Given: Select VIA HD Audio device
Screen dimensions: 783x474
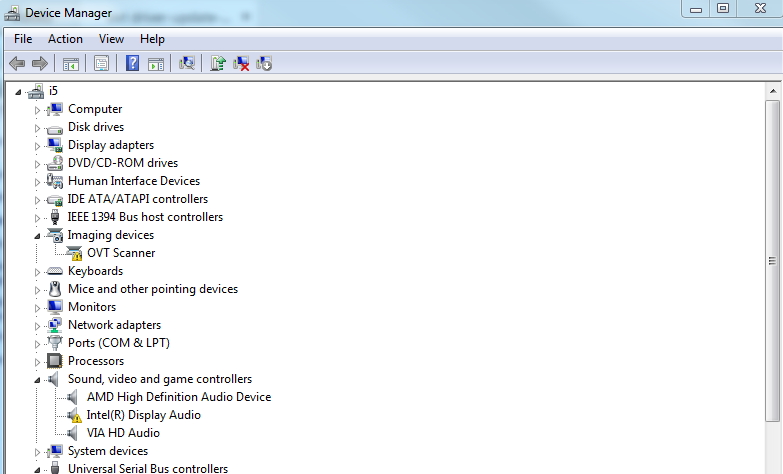Looking at the screenshot, I should pyautogui.click(x=123, y=433).
